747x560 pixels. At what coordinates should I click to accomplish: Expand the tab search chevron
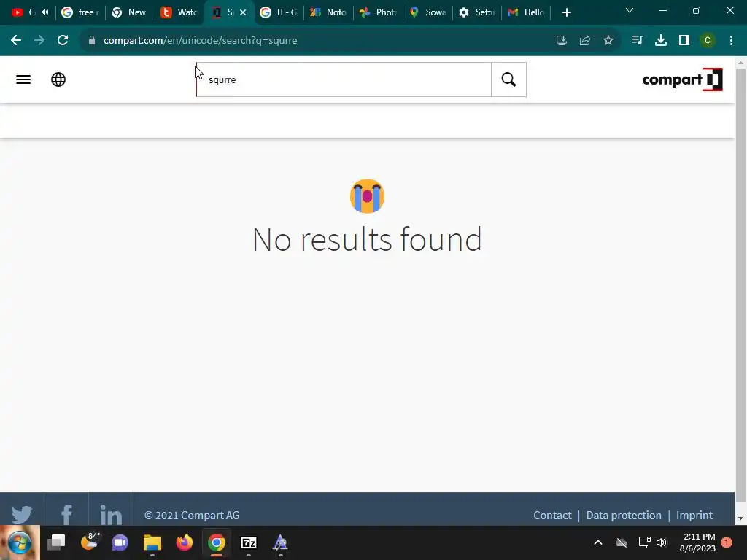[630, 10]
